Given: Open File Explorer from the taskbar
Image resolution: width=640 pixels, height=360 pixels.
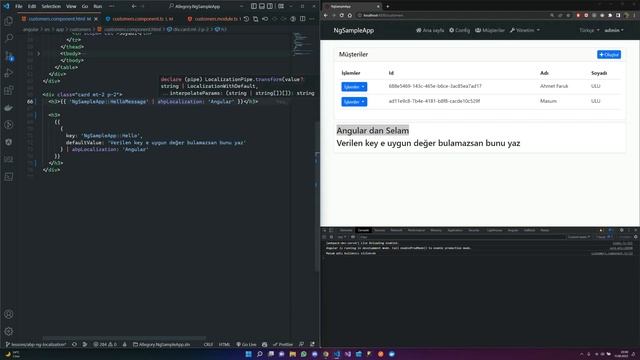Looking at the screenshot, I should click(x=293, y=354).
